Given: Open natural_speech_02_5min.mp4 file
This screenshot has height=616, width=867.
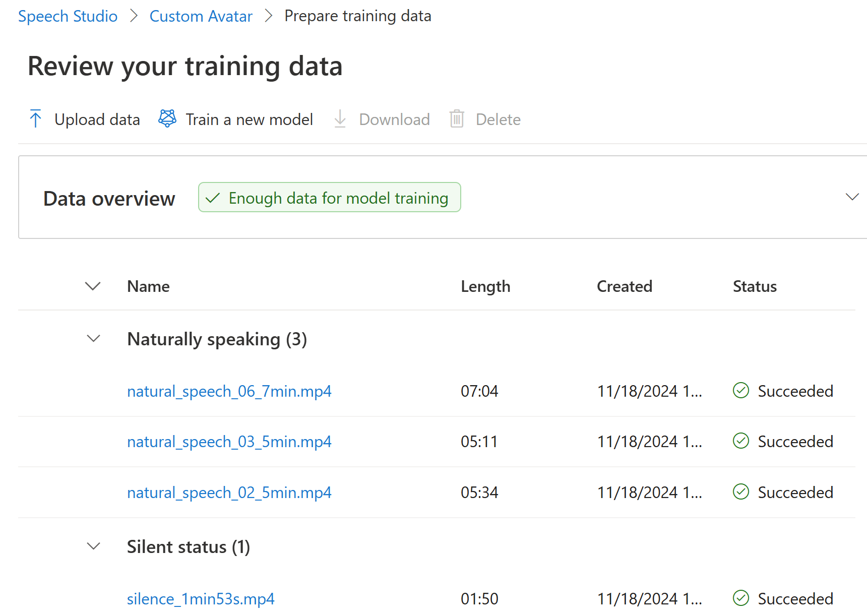Looking at the screenshot, I should pyautogui.click(x=229, y=492).
